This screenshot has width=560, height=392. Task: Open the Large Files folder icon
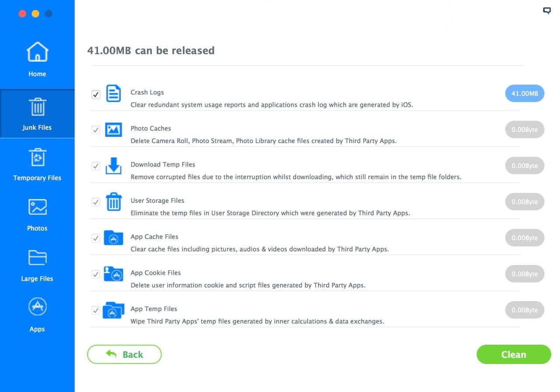[37, 257]
